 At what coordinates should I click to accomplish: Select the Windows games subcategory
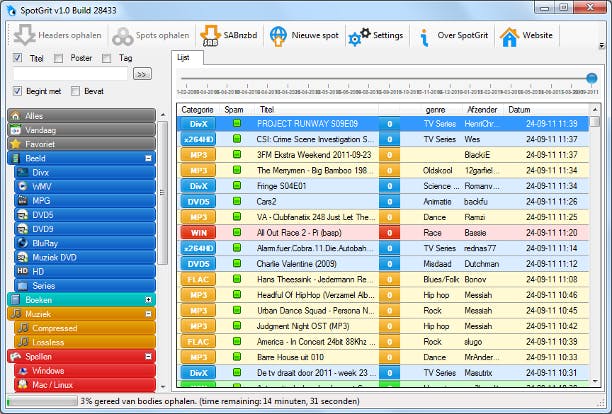click(85, 371)
